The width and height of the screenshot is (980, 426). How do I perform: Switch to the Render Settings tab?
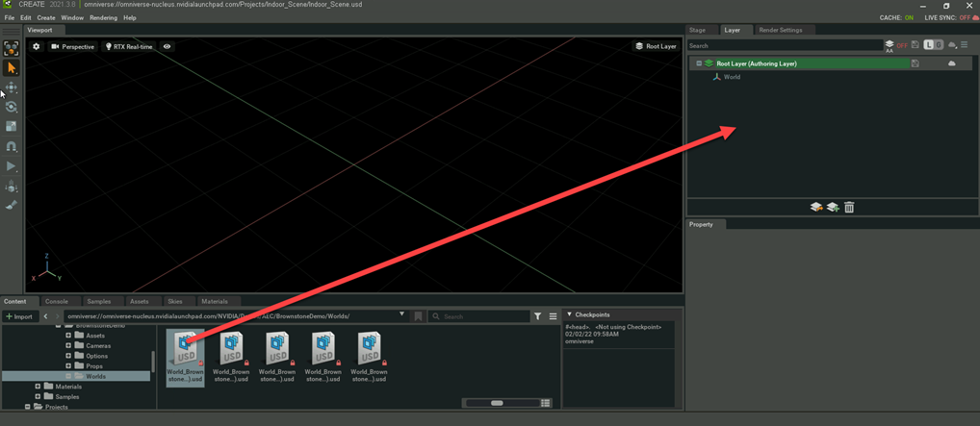coord(780,30)
